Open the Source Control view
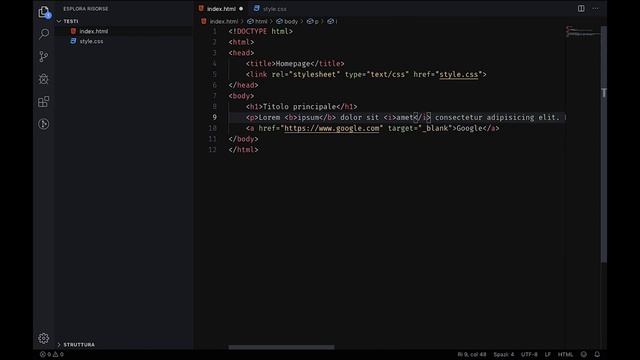 coord(44,56)
